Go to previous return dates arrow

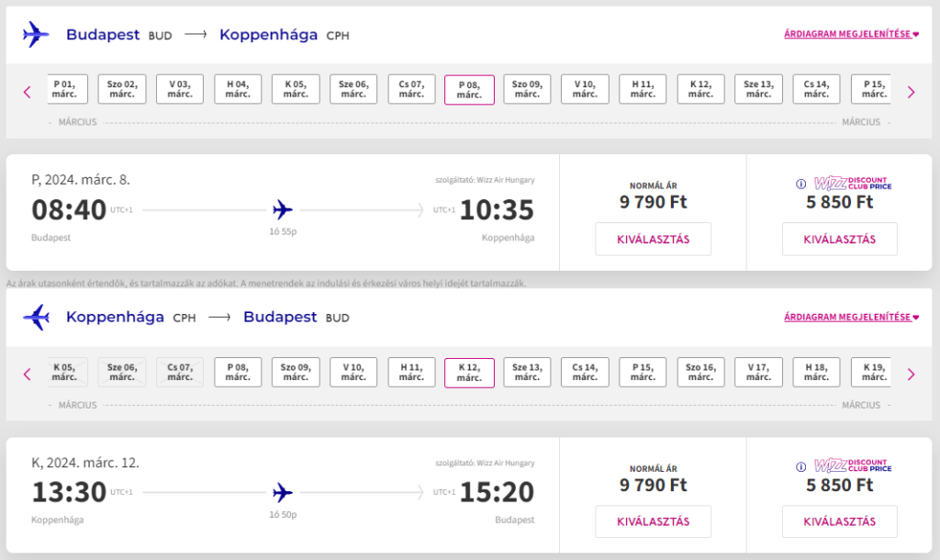[x=27, y=375]
